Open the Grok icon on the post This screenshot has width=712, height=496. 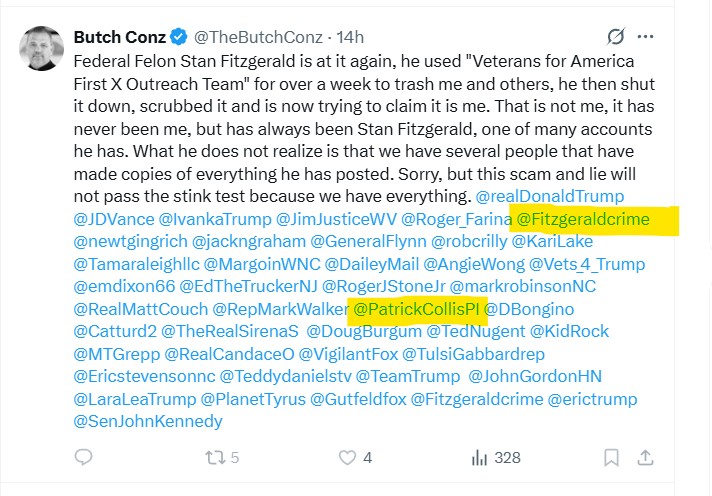pos(617,37)
